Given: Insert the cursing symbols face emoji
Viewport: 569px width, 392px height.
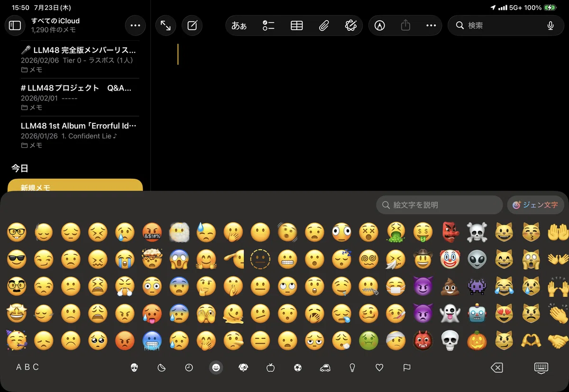Looking at the screenshot, I should (x=152, y=232).
